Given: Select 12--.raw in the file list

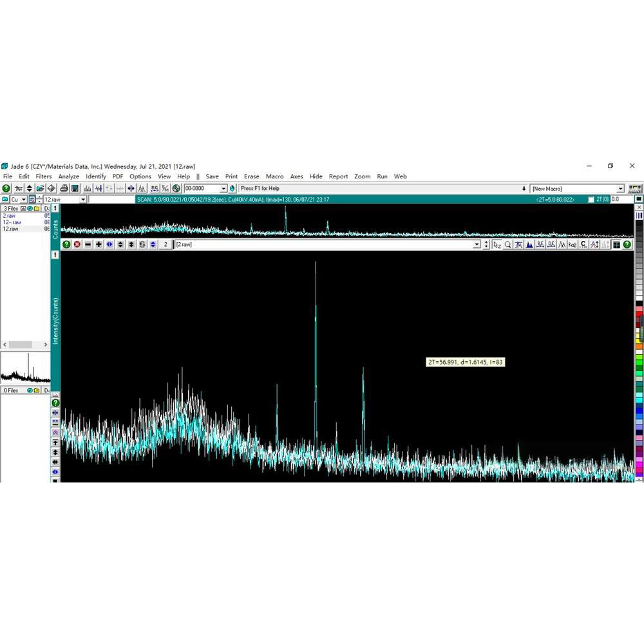Looking at the screenshot, I should click(x=12, y=222).
